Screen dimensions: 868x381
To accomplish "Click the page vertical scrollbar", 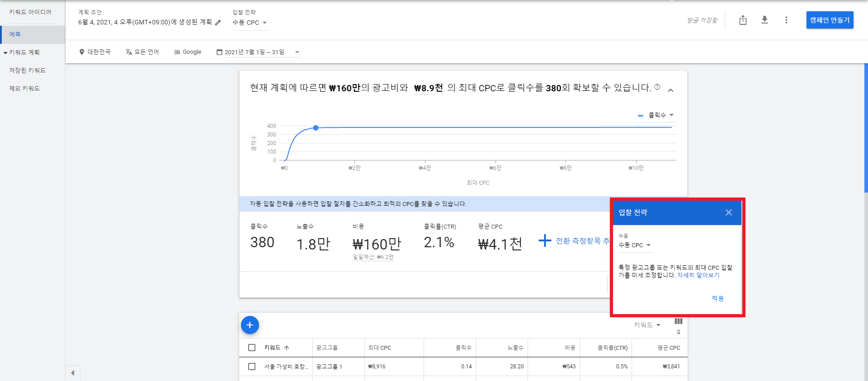I will click(866, 128).
